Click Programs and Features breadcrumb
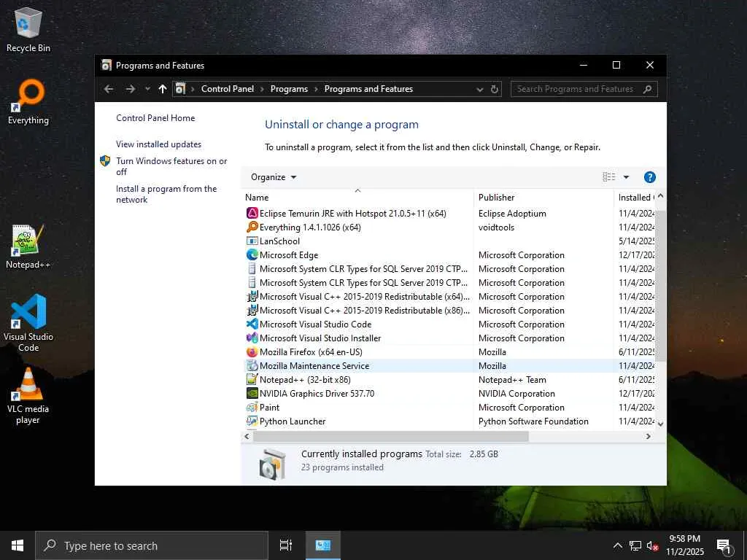The image size is (747, 560). (x=368, y=89)
